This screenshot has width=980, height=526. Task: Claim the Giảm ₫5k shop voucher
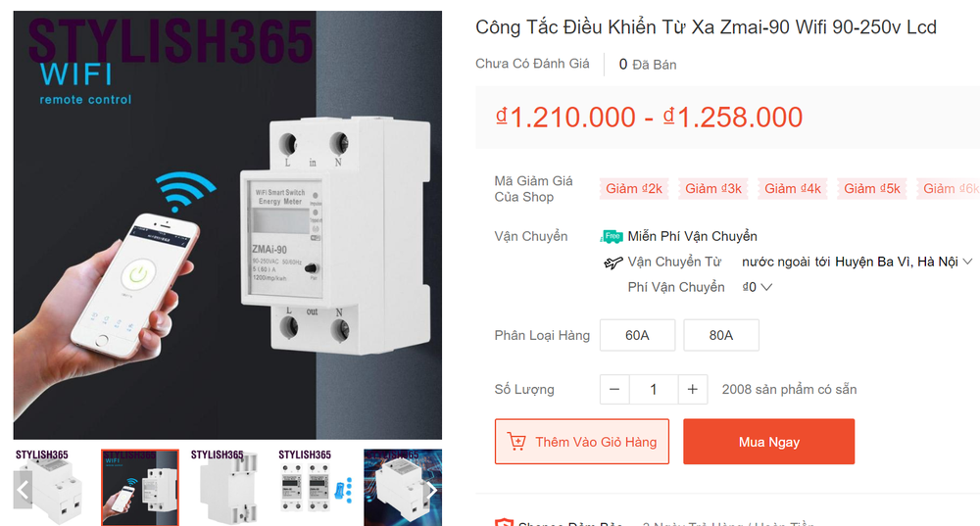tap(872, 189)
